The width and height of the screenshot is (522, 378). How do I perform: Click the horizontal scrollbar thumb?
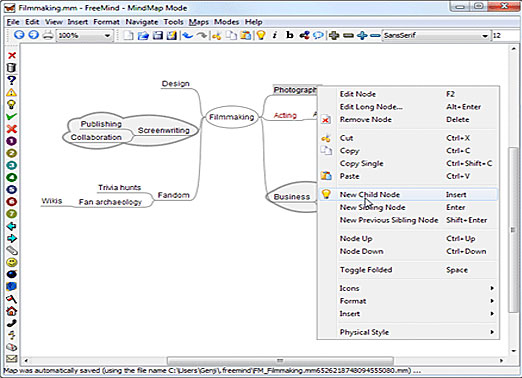coord(280,361)
